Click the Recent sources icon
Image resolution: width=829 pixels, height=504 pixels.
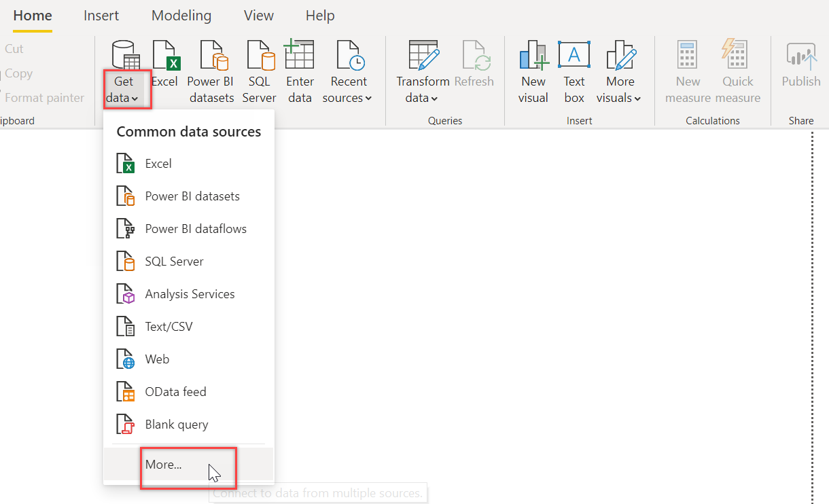351,55
